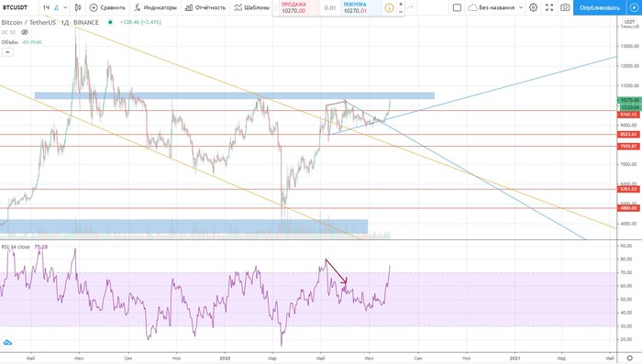
Task: Open the Шаблоны indicator templates menu
Action: point(252,7)
